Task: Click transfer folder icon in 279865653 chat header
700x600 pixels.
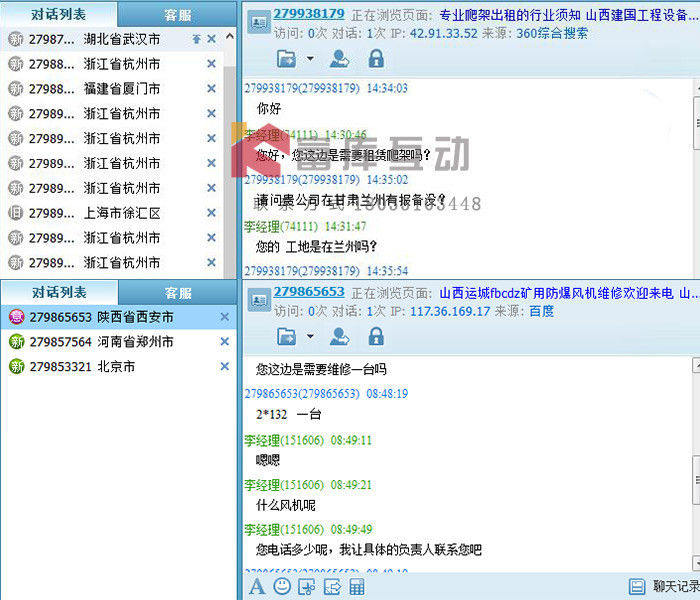Action: [x=286, y=337]
